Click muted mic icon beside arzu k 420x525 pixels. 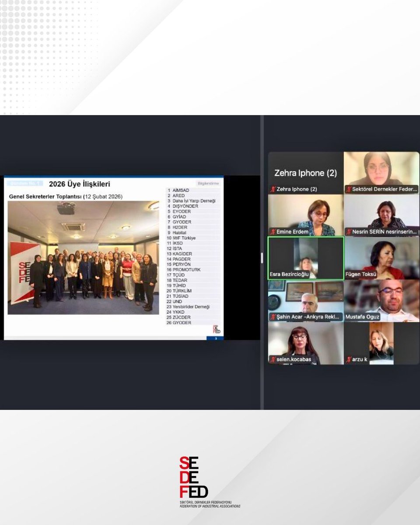pos(349,360)
